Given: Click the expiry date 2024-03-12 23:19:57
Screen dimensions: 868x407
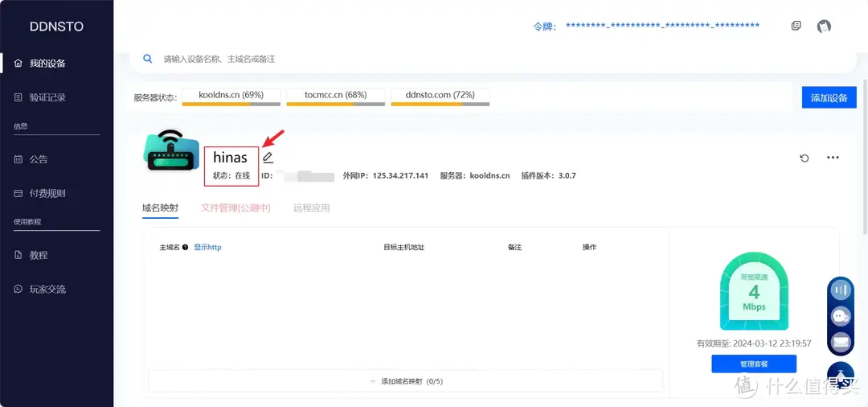Looking at the screenshot, I should (772, 343).
